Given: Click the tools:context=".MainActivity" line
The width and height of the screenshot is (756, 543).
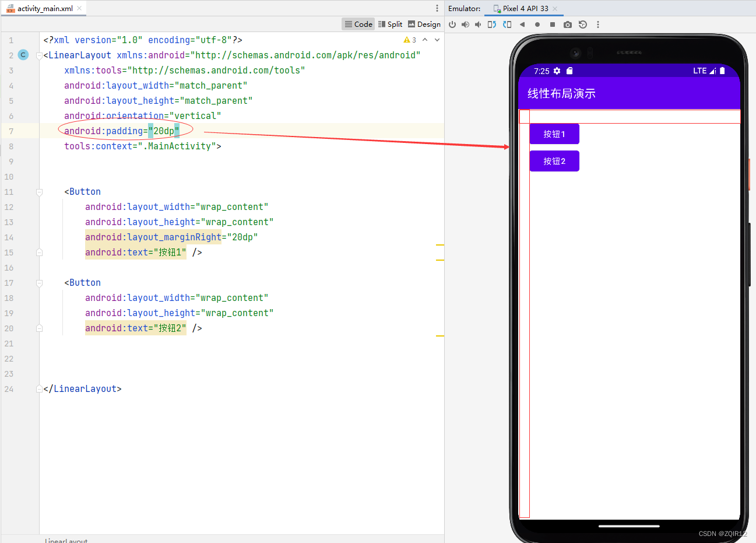Looking at the screenshot, I should point(142,146).
